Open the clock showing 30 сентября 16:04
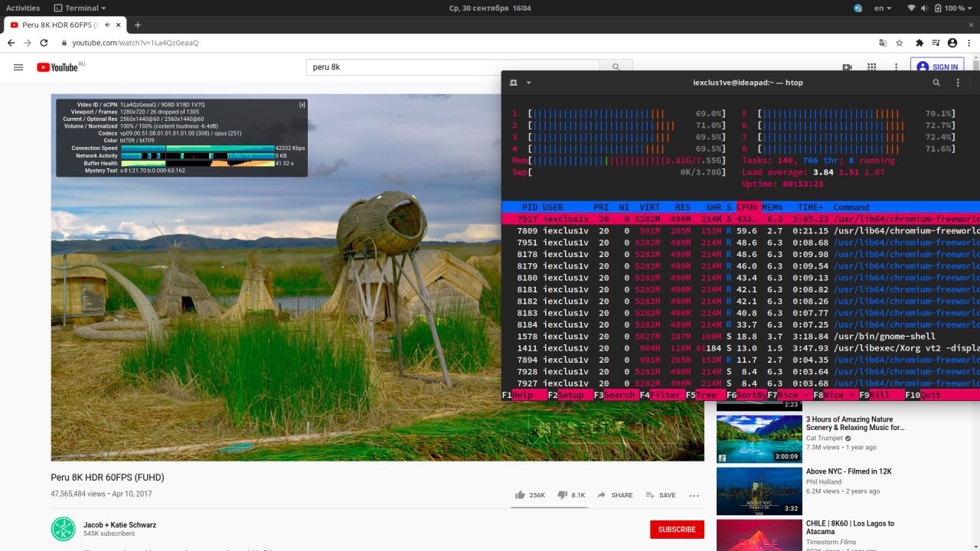This screenshot has width=980, height=551. tap(490, 8)
